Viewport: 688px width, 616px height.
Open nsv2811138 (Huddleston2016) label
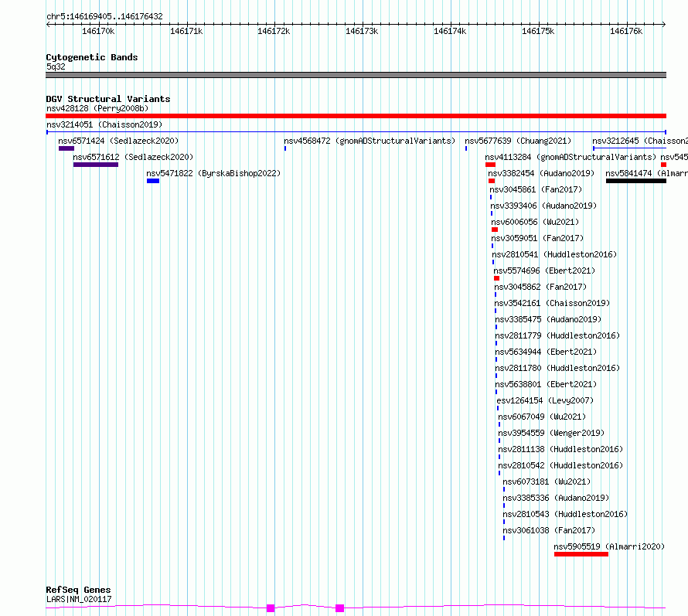[560, 449]
